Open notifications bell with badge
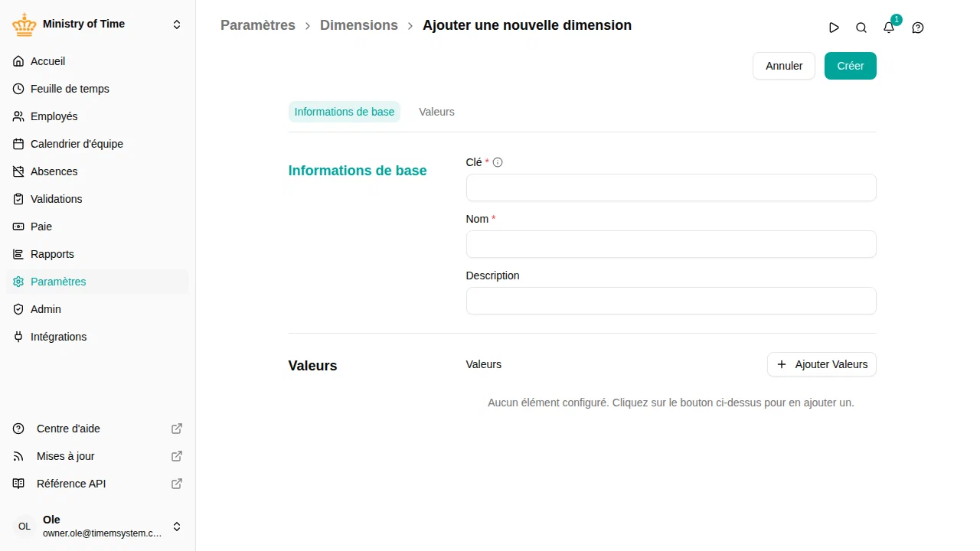Screen dimensions: 980x551 click(x=889, y=28)
